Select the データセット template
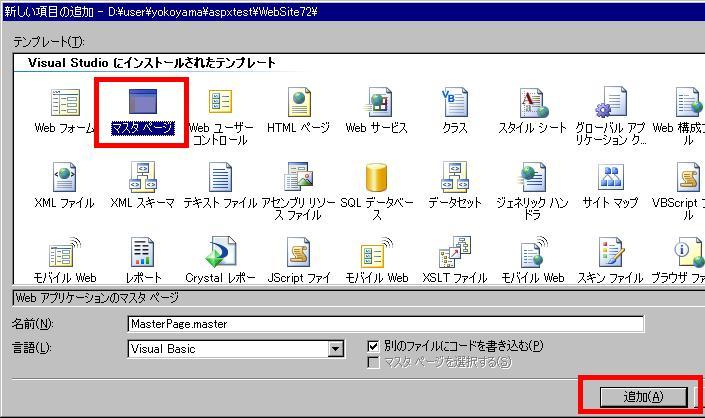This screenshot has width=705, height=418. pyautogui.click(x=455, y=186)
